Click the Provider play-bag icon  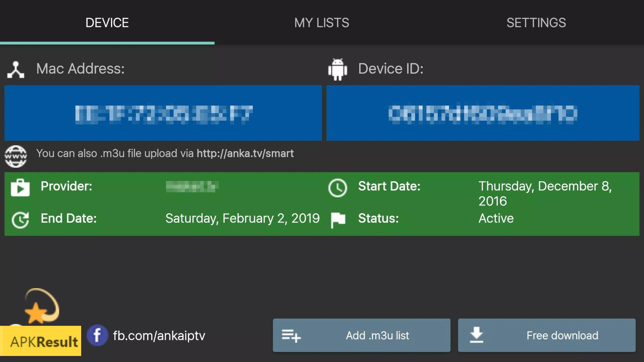(20, 187)
